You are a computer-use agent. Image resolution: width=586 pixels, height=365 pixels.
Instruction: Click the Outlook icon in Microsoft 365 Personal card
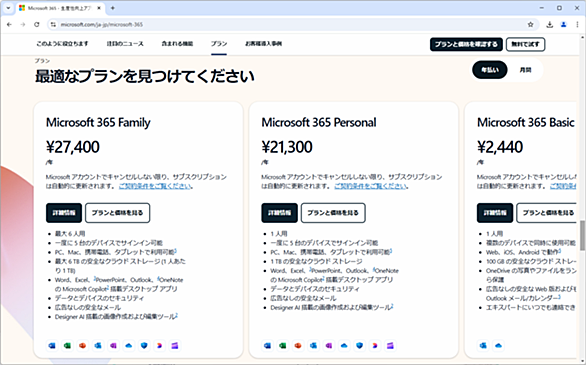coord(314,346)
